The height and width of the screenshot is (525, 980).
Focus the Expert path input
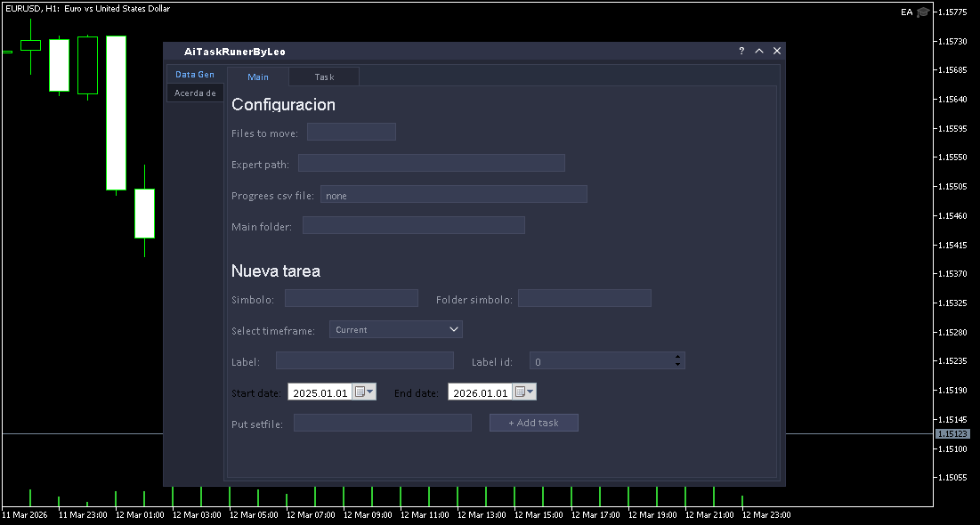coord(431,163)
